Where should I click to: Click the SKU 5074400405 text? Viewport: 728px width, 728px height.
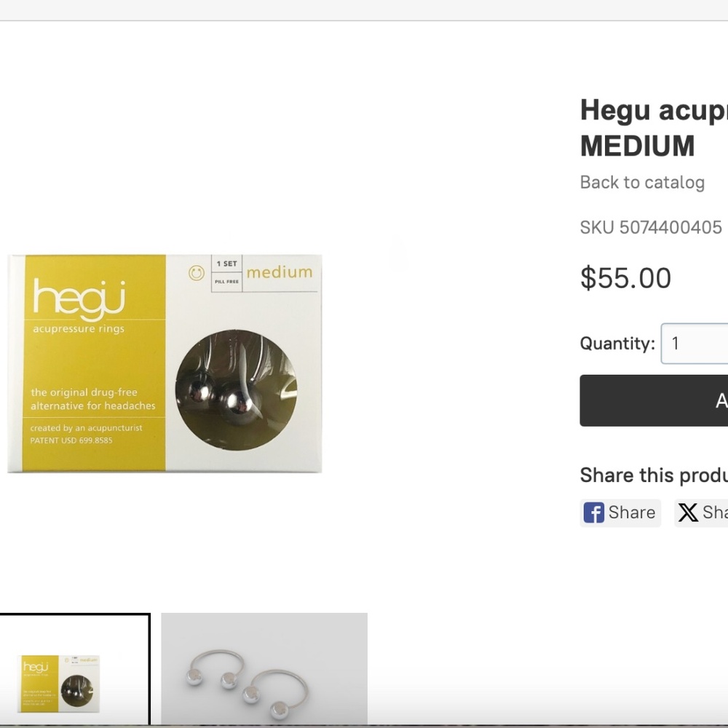point(651,227)
